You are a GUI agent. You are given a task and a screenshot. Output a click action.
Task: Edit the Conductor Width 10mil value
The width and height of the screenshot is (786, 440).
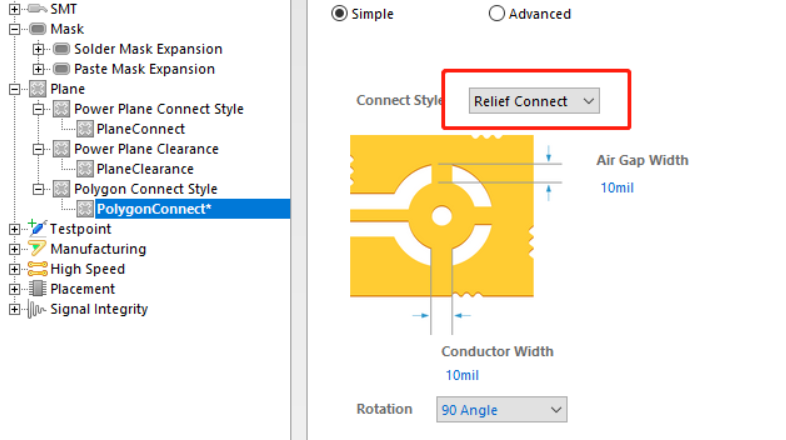pos(462,375)
